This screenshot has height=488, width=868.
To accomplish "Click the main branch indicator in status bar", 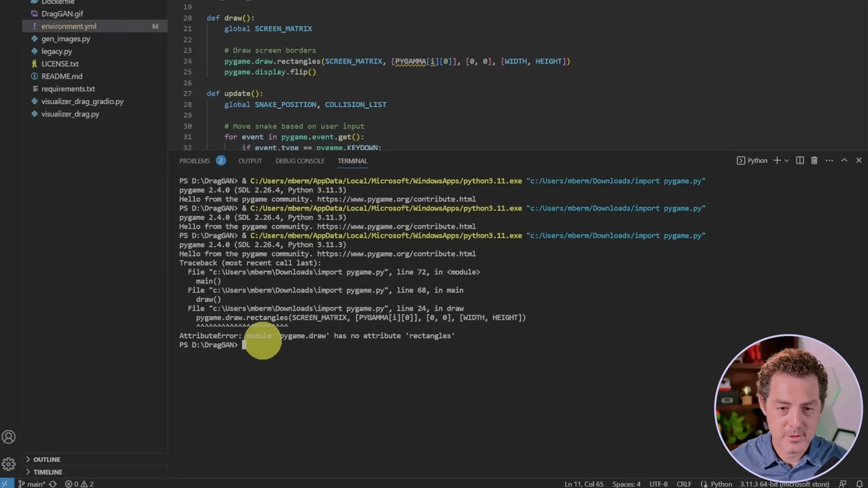I will click(x=31, y=484).
